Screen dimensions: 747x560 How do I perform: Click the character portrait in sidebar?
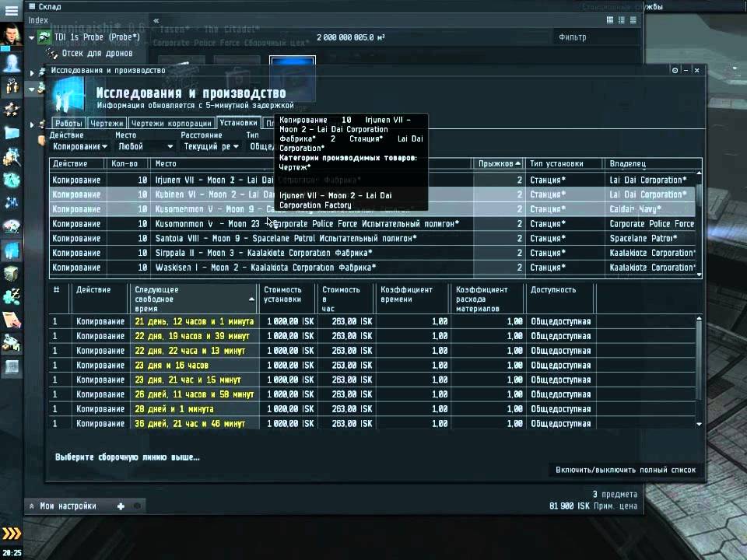click(x=12, y=35)
